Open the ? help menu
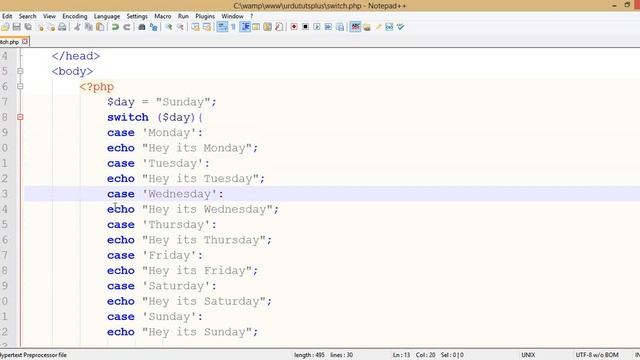The width and height of the screenshot is (640, 360). pos(251,16)
